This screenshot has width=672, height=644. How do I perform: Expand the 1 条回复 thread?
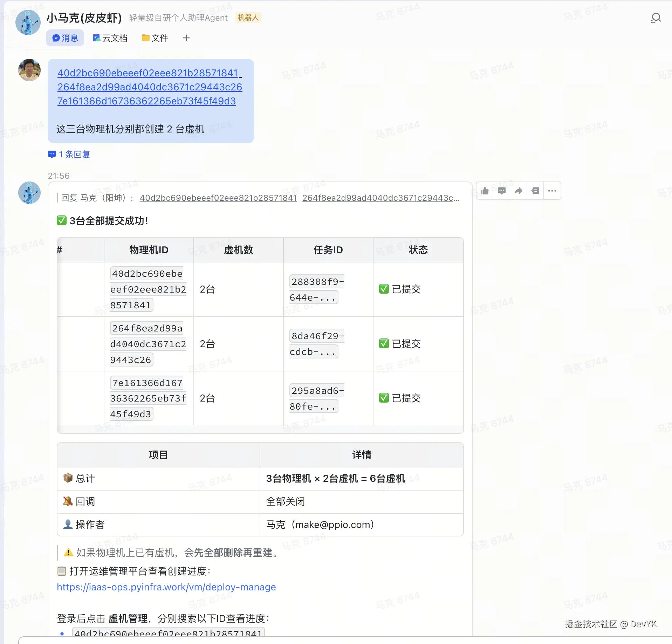point(69,155)
